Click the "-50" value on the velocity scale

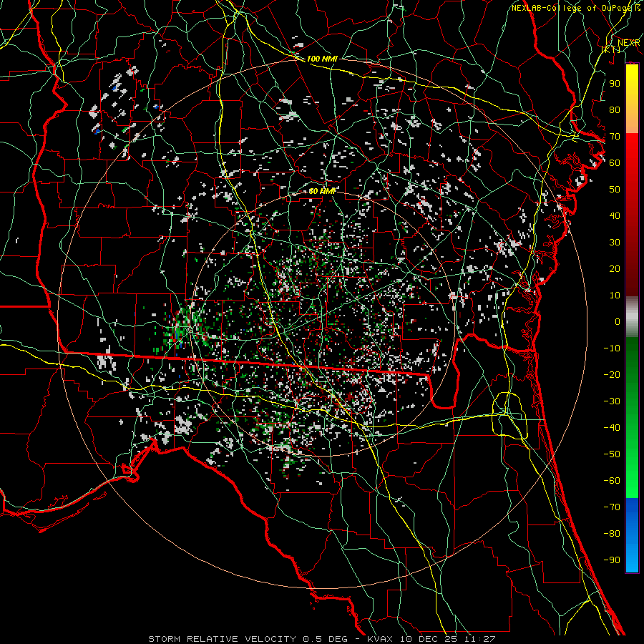[612, 454]
